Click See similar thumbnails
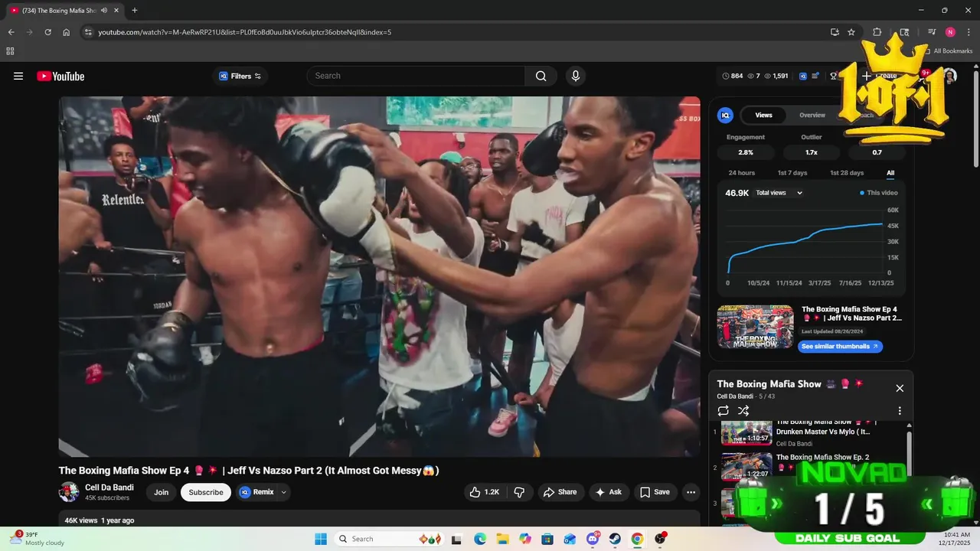Screen dimensions: 980x551 pos(841,347)
